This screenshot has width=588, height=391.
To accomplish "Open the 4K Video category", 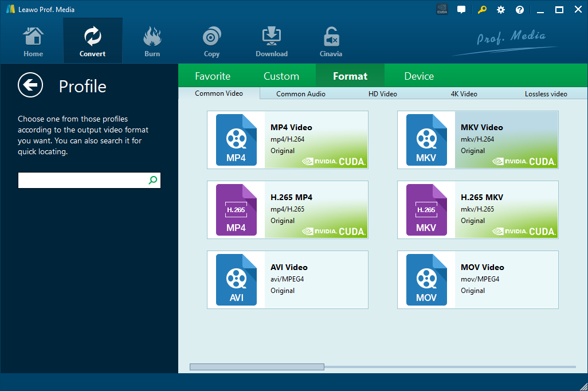I will [464, 93].
